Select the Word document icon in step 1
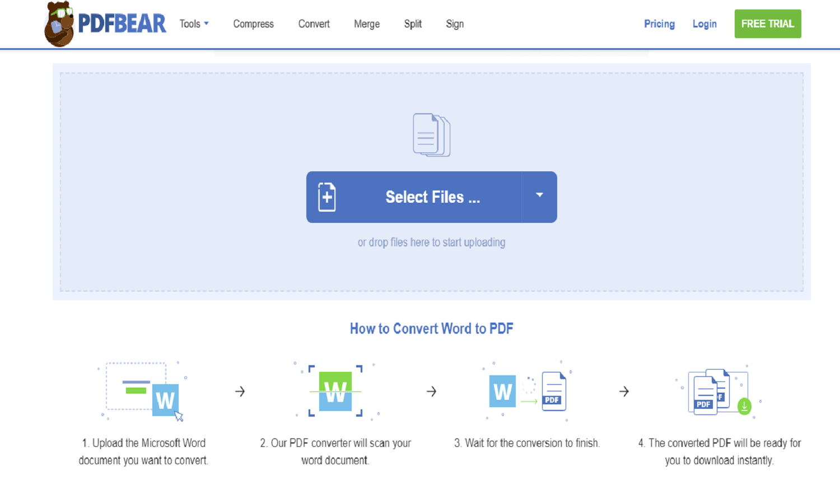The image size is (840, 504). pyautogui.click(x=165, y=400)
